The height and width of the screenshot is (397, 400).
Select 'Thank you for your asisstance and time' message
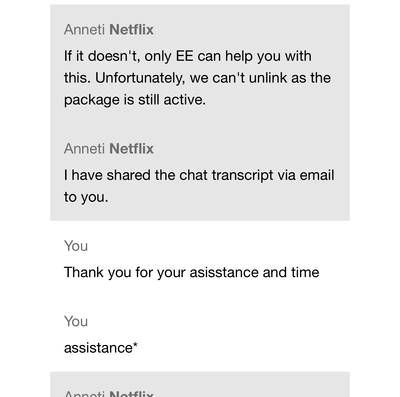coord(192,272)
